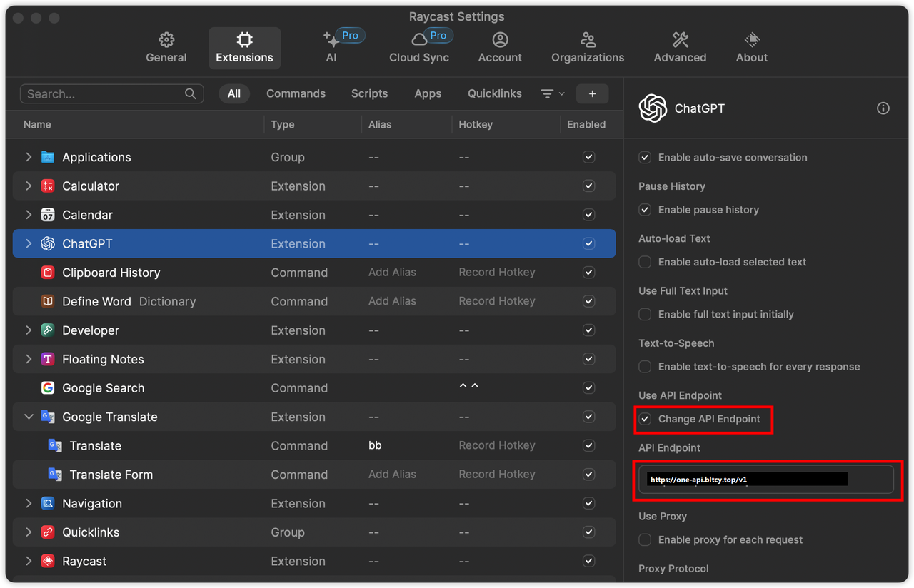The image size is (914, 588).
Task: Expand the ChatGPT extension row
Action: 29,243
